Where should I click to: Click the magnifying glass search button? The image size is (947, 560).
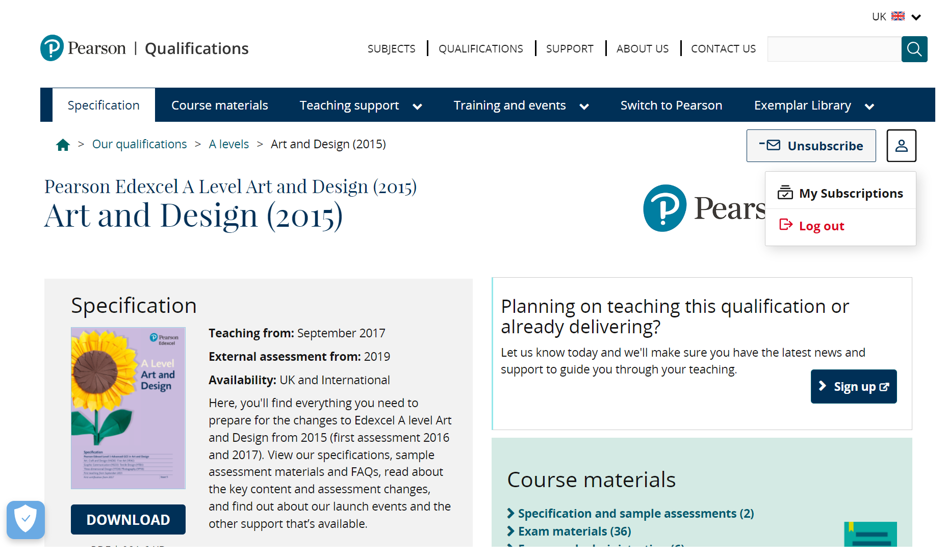pos(914,49)
